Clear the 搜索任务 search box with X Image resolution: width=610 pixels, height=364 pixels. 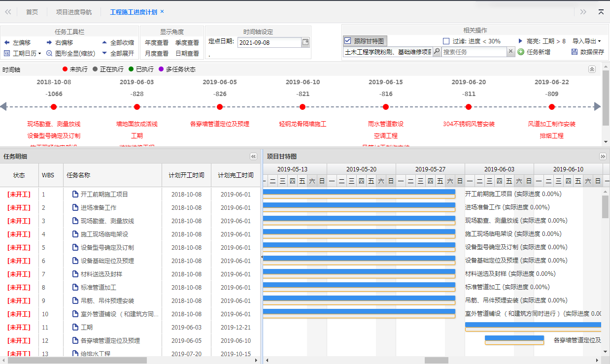(511, 52)
